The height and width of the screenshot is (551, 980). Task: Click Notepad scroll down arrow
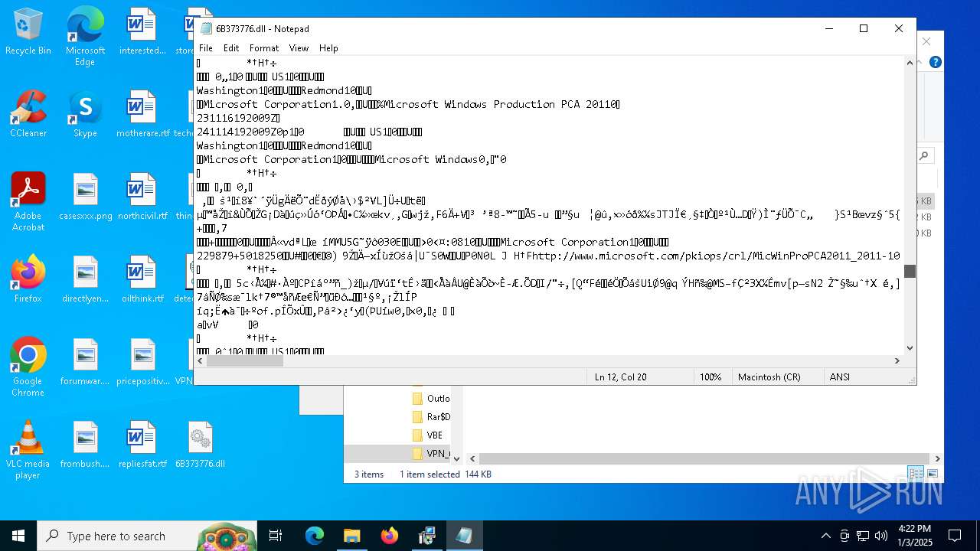click(x=910, y=347)
